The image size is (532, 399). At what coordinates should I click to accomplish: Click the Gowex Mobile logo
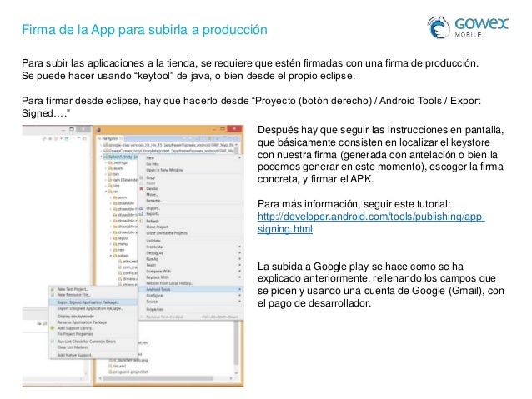pyautogui.click(x=468, y=27)
